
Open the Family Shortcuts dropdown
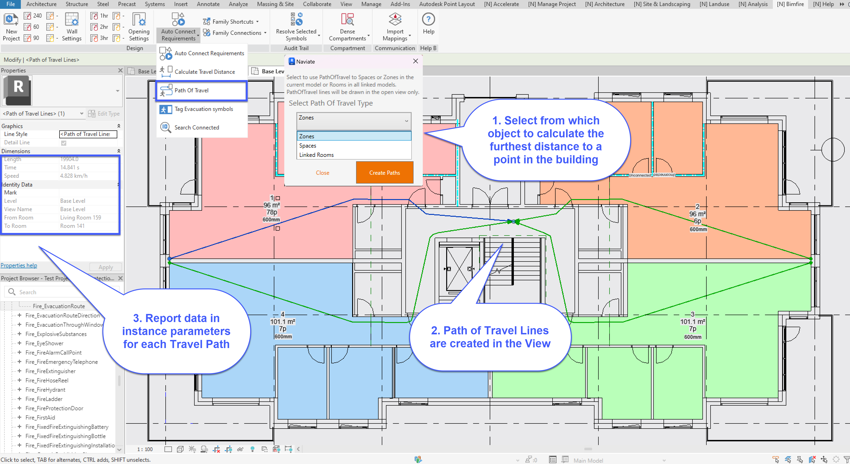231,22
